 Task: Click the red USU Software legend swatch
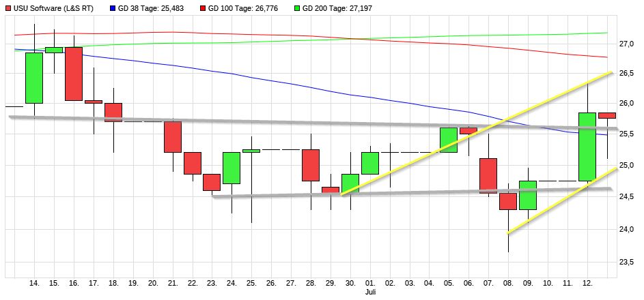[x=9, y=7]
